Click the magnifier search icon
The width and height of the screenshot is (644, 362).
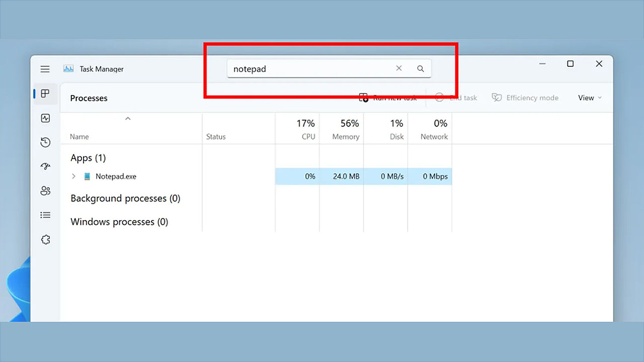421,69
